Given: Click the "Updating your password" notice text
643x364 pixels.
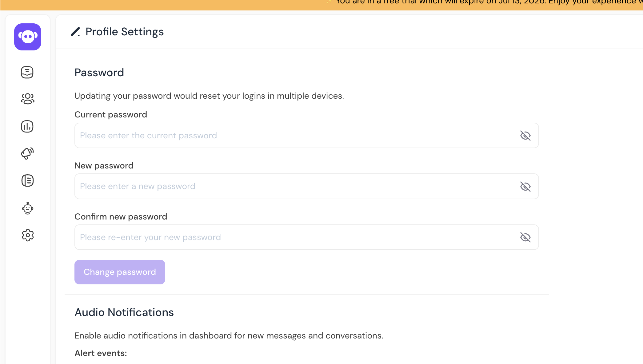Looking at the screenshot, I should tap(209, 96).
